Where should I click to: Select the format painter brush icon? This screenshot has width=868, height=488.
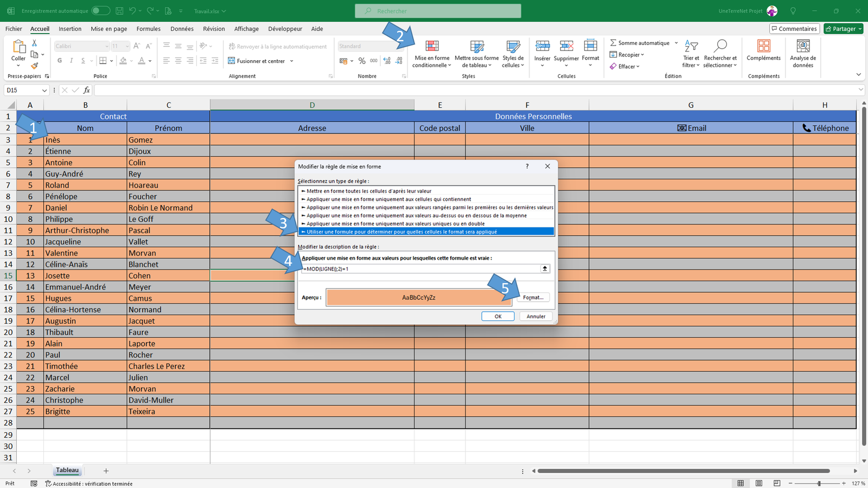click(x=34, y=66)
